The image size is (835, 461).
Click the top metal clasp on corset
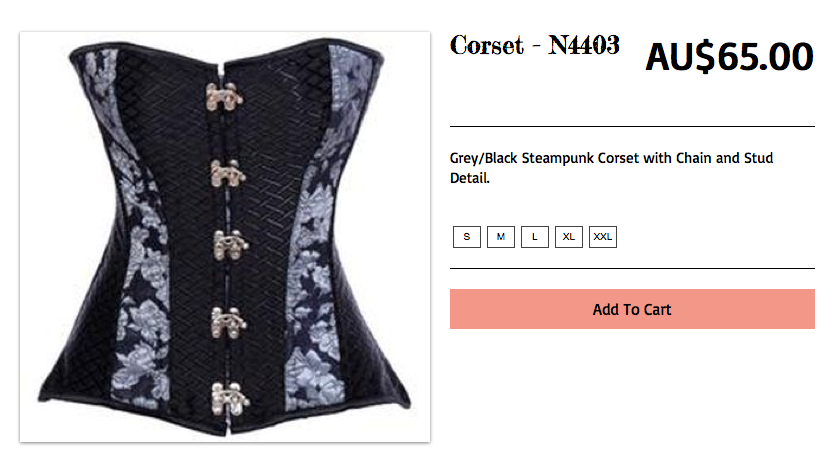click(x=224, y=97)
